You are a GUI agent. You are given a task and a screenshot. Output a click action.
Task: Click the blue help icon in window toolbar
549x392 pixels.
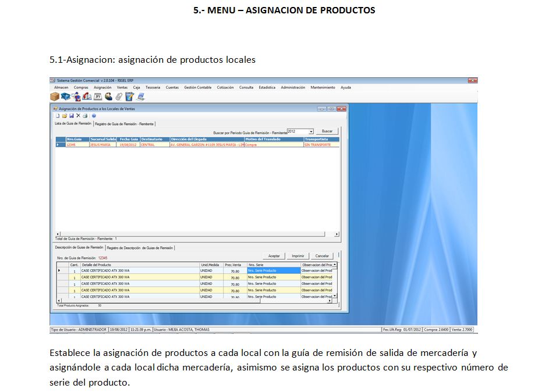[x=94, y=116]
